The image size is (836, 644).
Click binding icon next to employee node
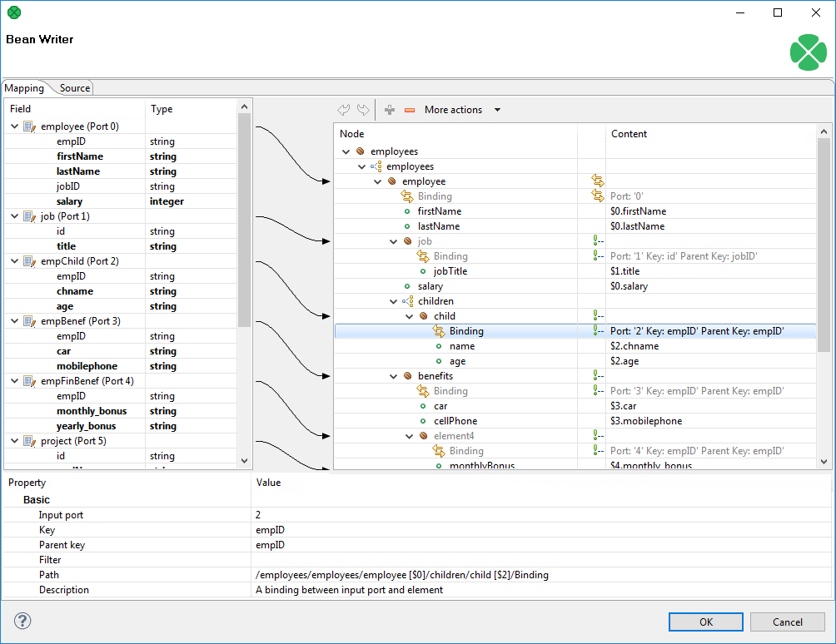[597, 181]
